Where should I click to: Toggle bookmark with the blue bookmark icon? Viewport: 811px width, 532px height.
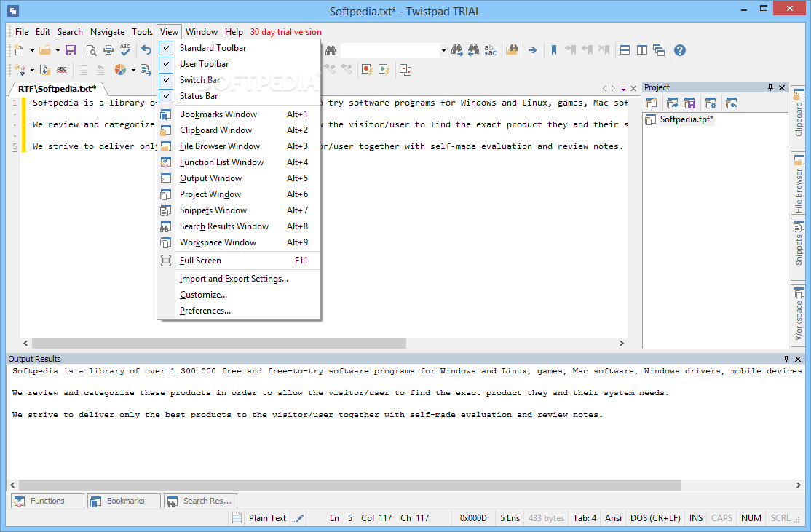coord(554,50)
